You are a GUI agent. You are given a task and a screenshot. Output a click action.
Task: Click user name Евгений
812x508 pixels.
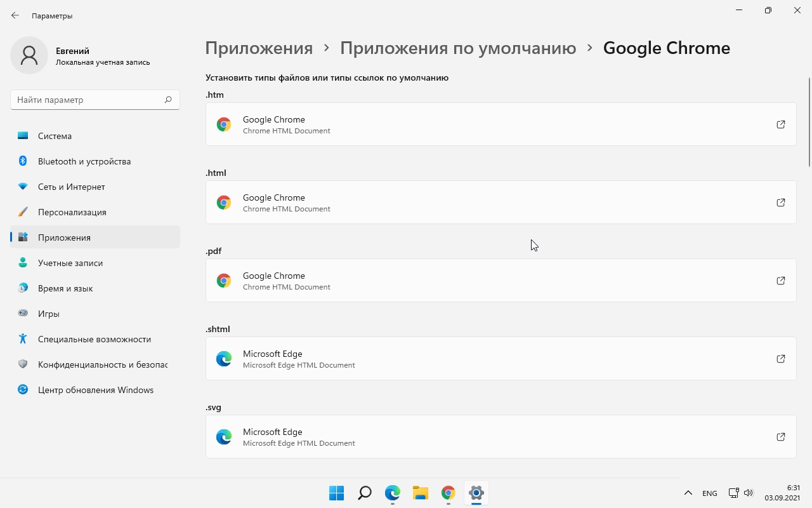click(72, 51)
